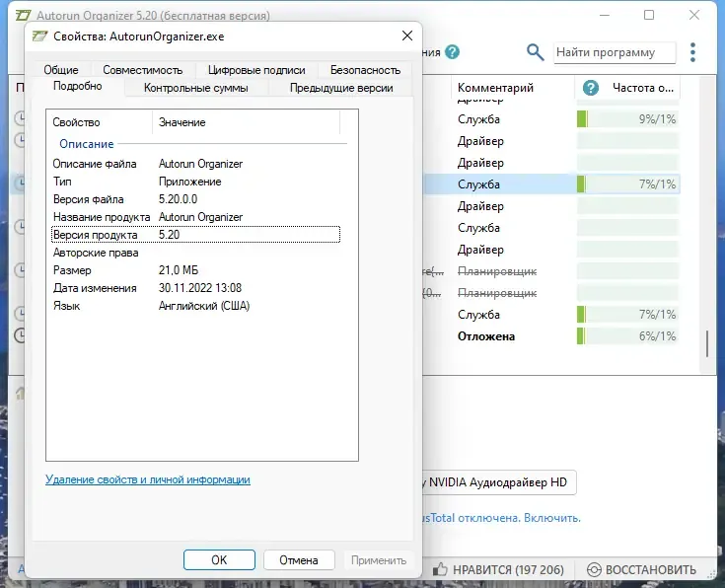This screenshot has height=588, width=725.
Task: Click the Служба row with 9%/1%
Action: [551, 119]
